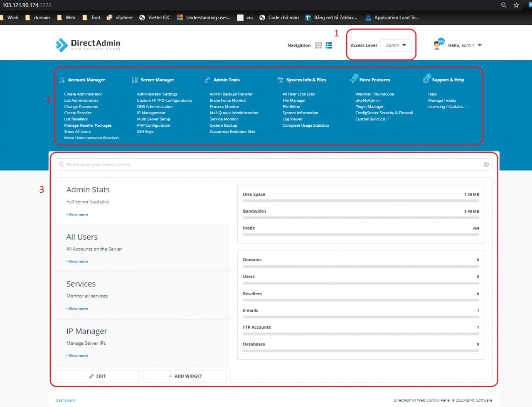This screenshot has width=532, height=407.
Task: Open SSH Keys
Action: point(145,132)
